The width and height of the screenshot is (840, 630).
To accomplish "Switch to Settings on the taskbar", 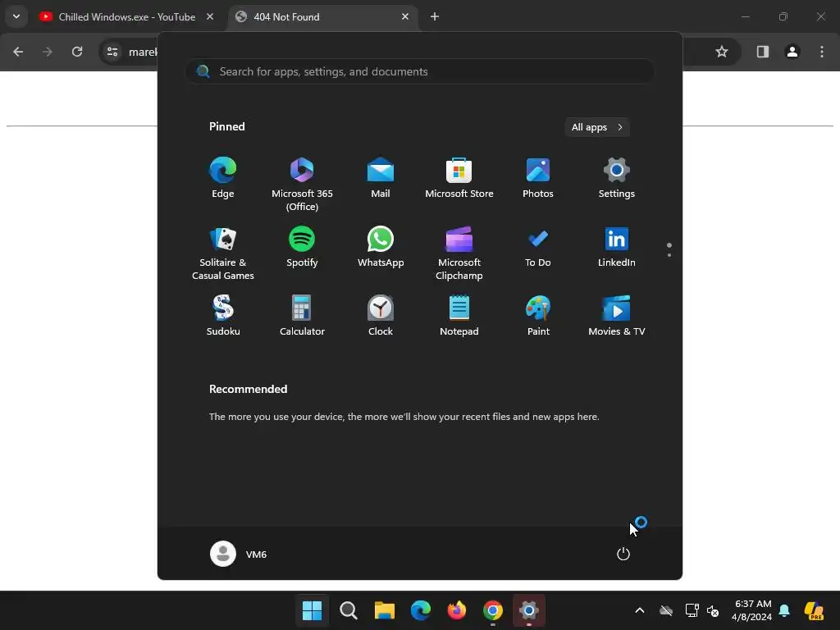I will [x=529, y=610].
